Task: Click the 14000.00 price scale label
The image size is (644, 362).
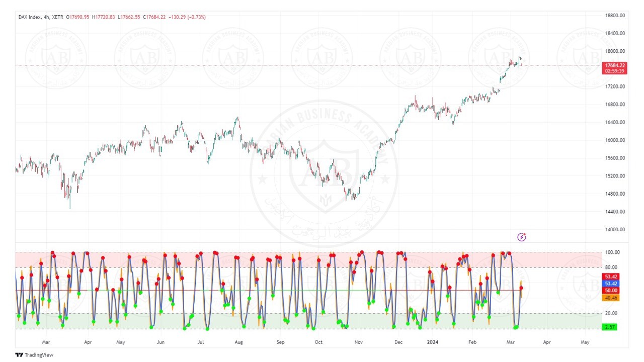Action: pyautogui.click(x=615, y=230)
